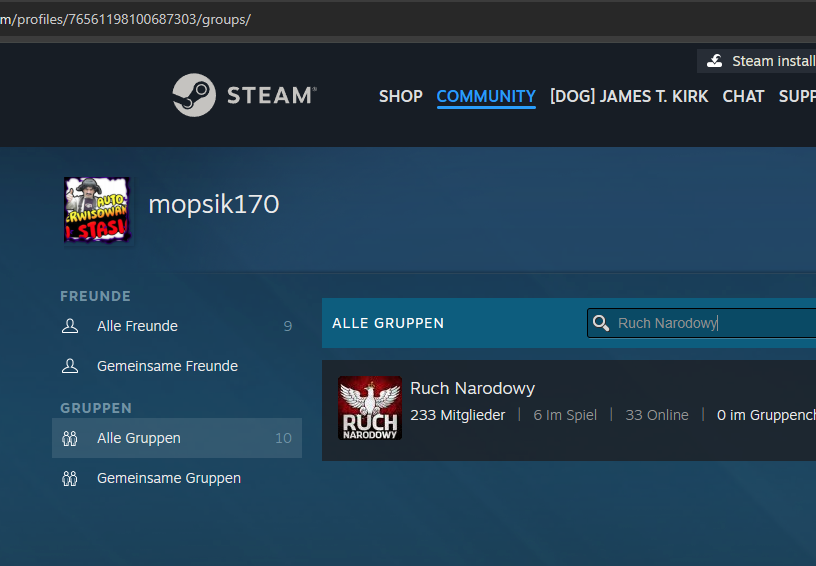Focus the group search field

[710, 323]
